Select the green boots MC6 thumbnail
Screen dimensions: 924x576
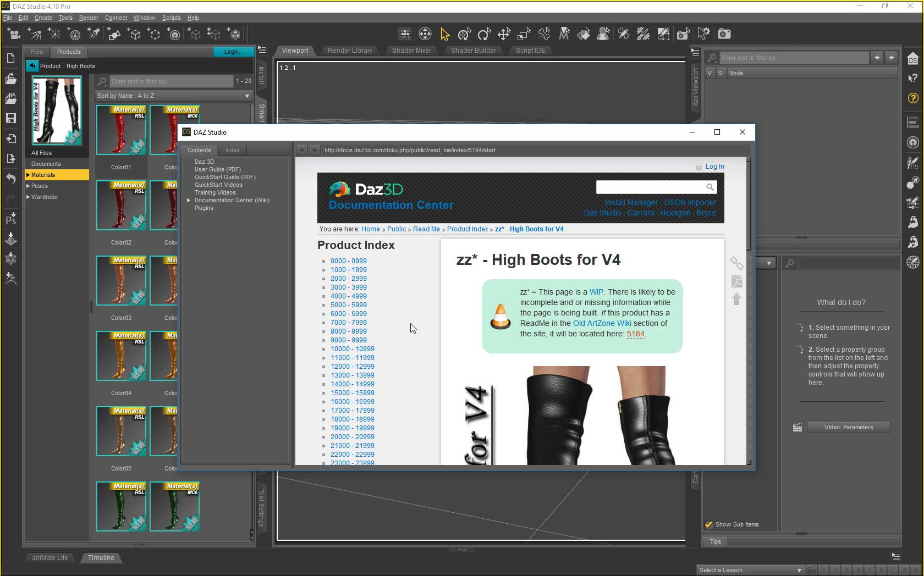click(x=174, y=507)
